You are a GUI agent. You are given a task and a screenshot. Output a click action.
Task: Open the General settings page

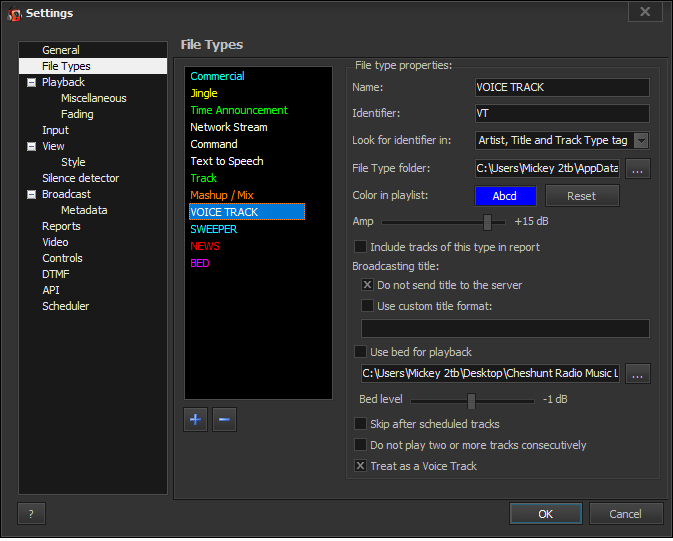[x=61, y=50]
